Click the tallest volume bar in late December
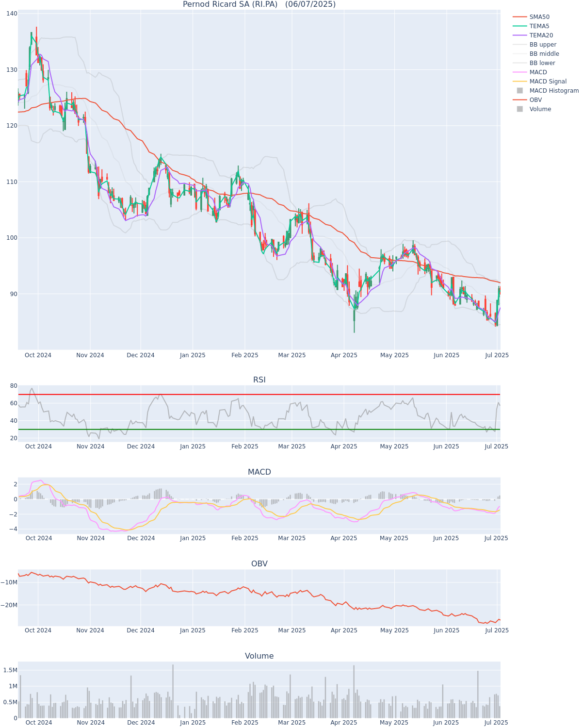Image resolution: width=582 pixels, height=728 pixels. pyautogui.click(x=173, y=692)
